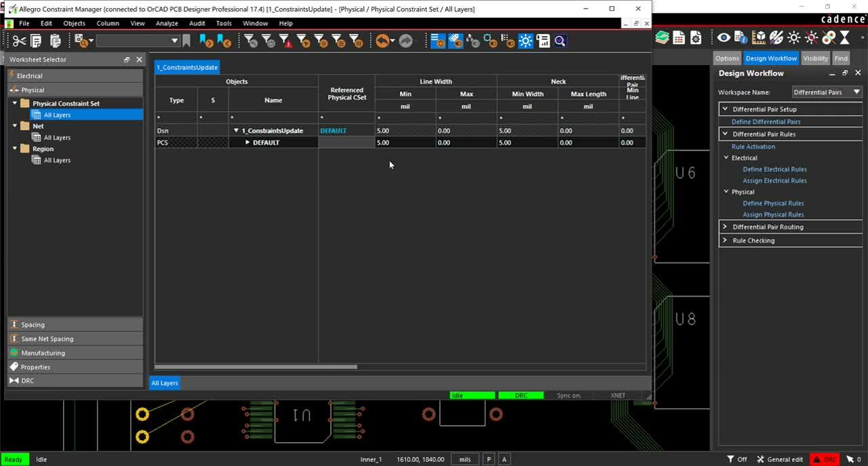Collapse the Differential Pair Rules section

(726, 134)
